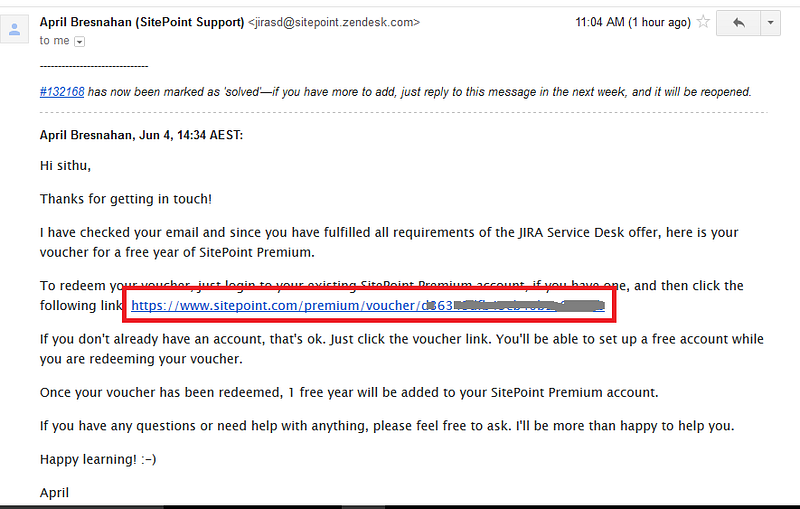Click the grayed-out redacted voucher code
Screen dimensions: 800x509
point(528,306)
